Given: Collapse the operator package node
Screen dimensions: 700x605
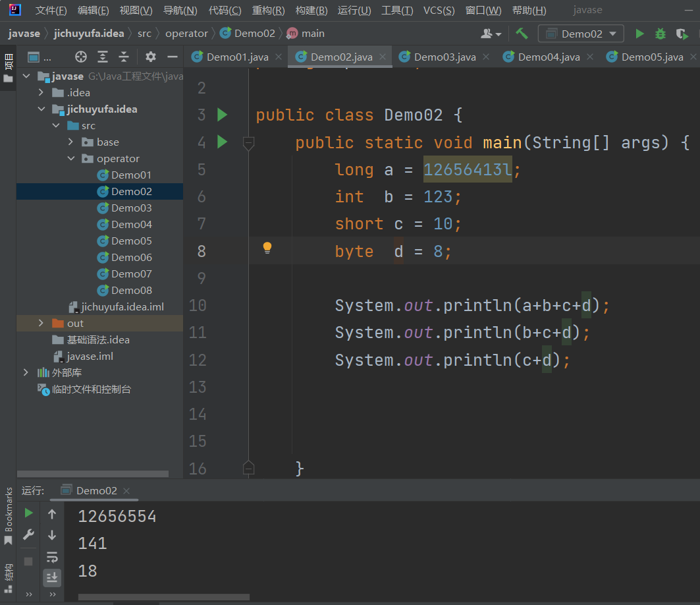Looking at the screenshot, I should pos(71,158).
